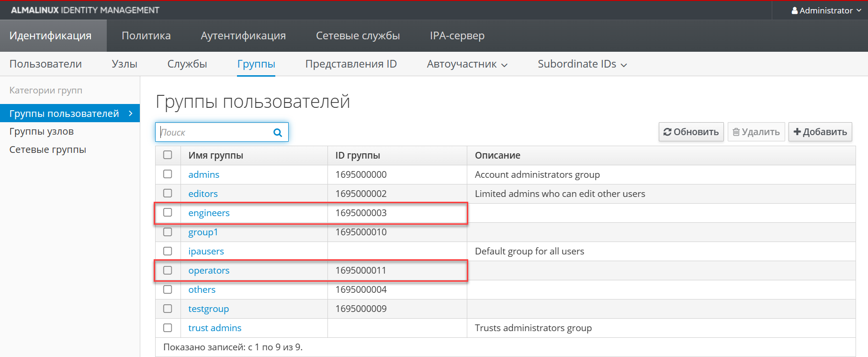Check the trust admins group checkbox
This screenshot has height=357, width=868.
click(x=168, y=328)
